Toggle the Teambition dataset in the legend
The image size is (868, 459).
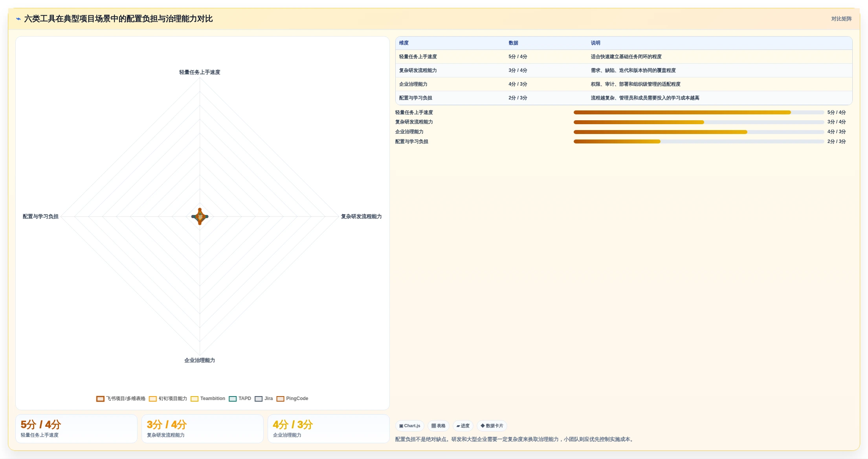click(x=208, y=398)
